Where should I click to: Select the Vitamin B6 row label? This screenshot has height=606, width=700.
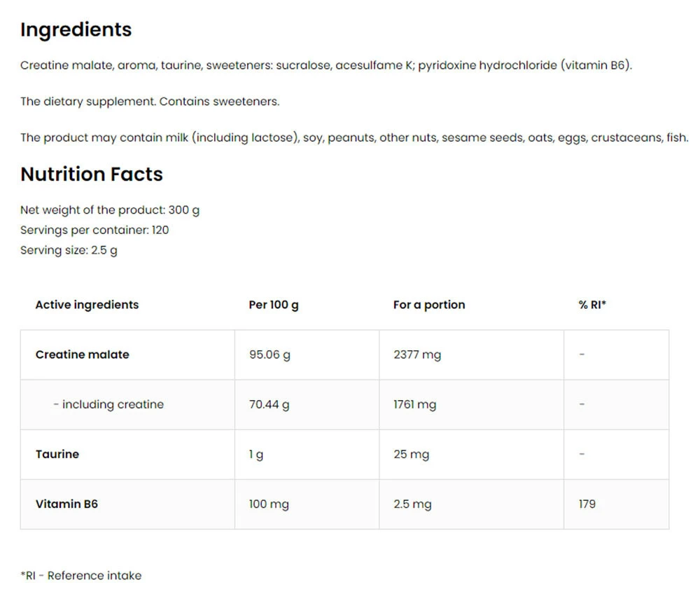(x=66, y=504)
